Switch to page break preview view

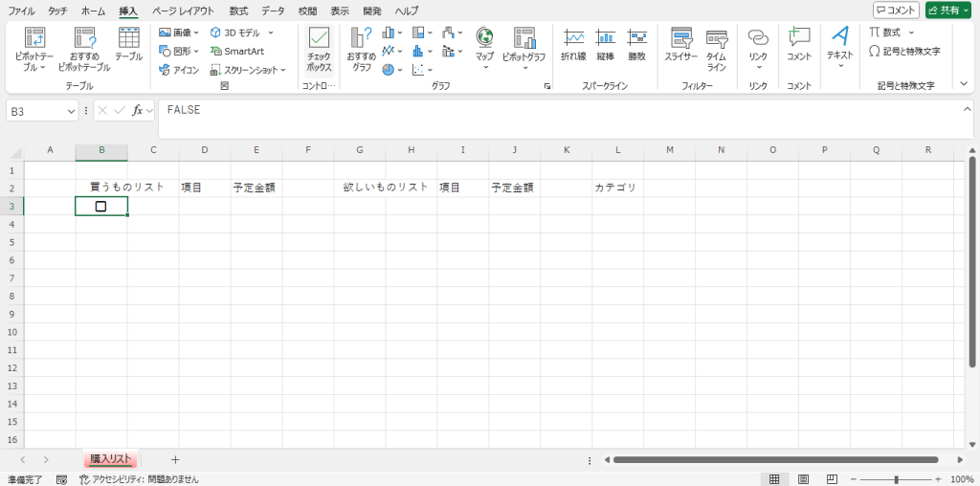pyautogui.click(x=830, y=478)
